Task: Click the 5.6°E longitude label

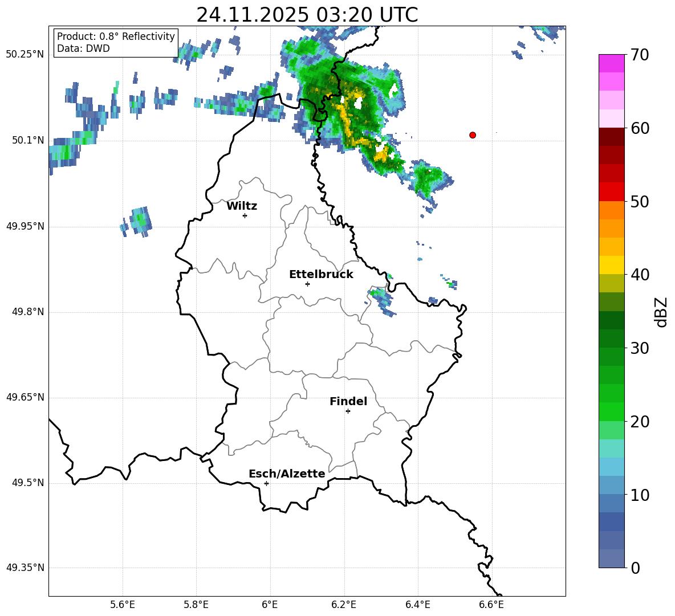Action: 123,605
